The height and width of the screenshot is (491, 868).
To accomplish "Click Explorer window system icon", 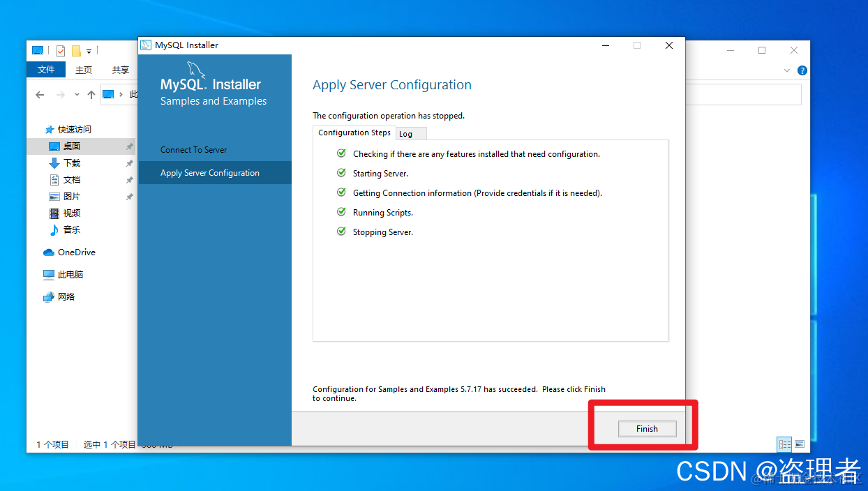I will [38, 50].
